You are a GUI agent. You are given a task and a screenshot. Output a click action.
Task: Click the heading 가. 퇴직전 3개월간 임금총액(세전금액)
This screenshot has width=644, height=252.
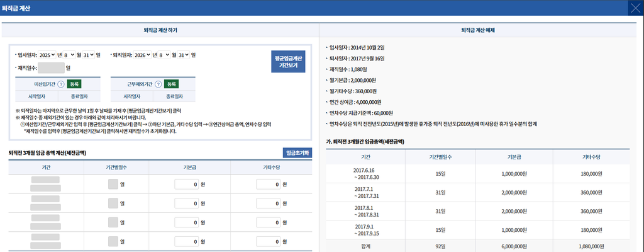(x=366, y=142)
